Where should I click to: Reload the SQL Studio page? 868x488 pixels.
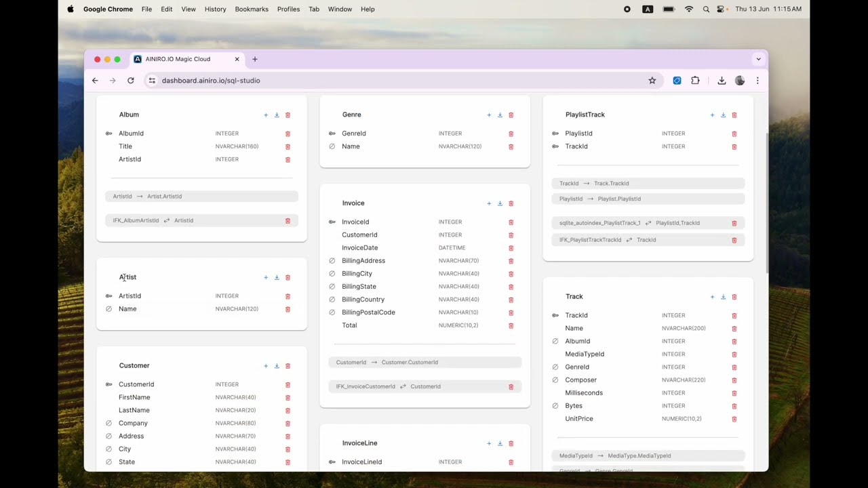[x=131, y=81]
